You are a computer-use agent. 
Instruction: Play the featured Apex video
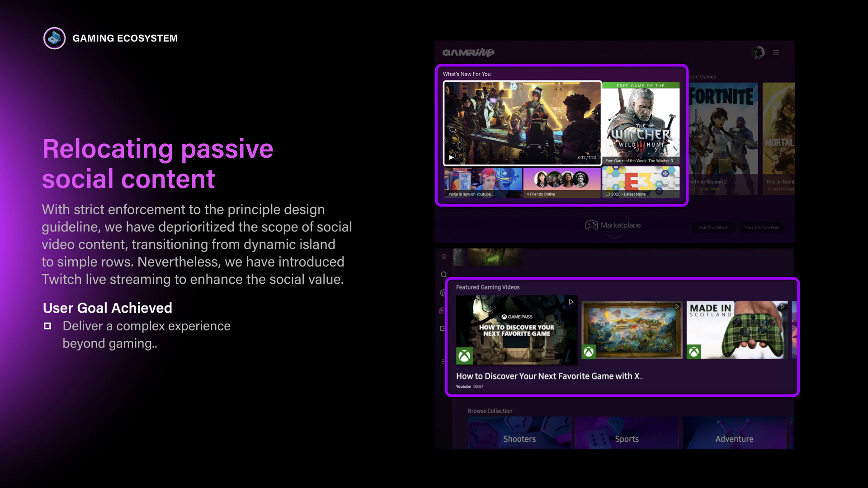(x=522, y=123)
